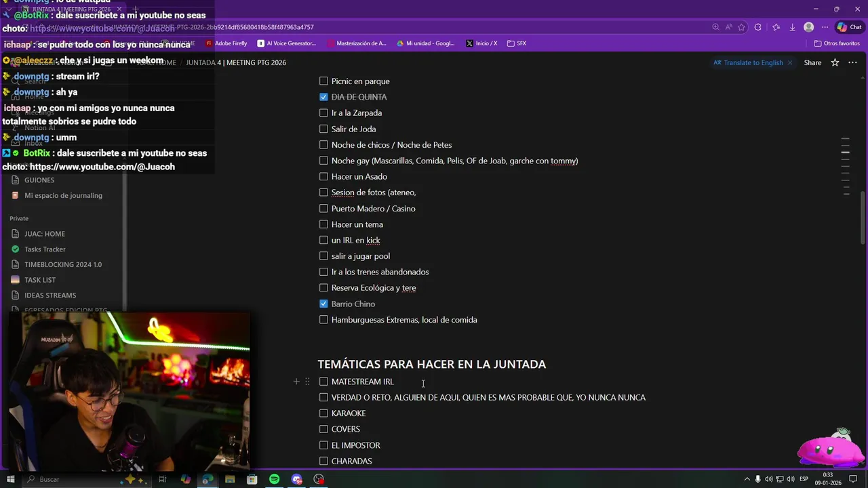Click the browser profile avatar
The height and width of the screenshot is (488, 868).
click(808, 27)
